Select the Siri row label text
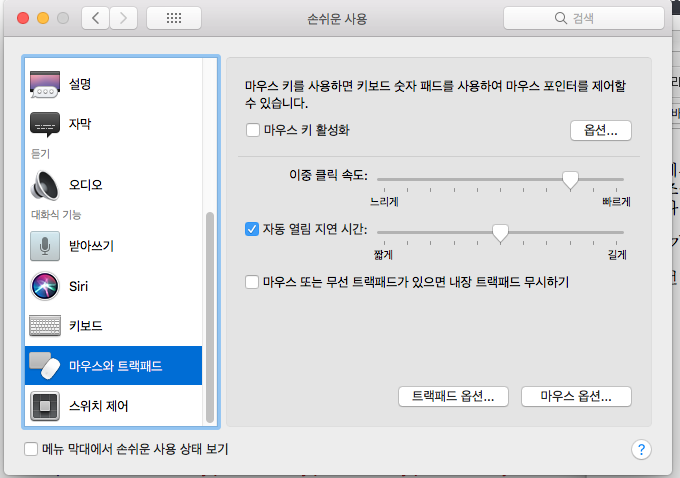This screenshot has height=478, width=680. pyautogui.click(x=78, y=286)
